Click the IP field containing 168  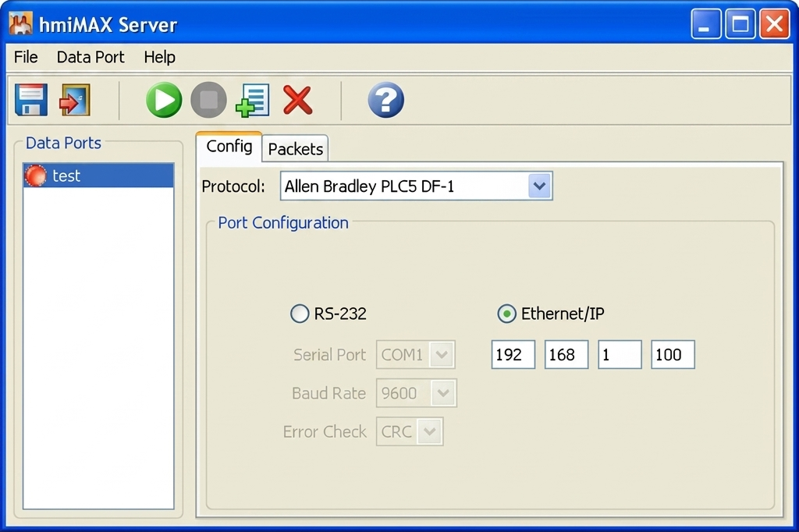coord(566,355)
